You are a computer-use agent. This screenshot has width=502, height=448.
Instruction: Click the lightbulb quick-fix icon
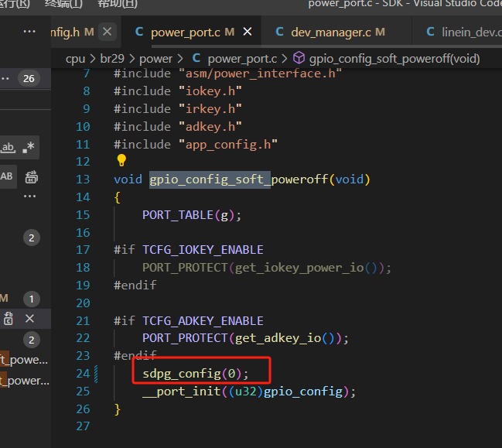(x=121, y=160)
